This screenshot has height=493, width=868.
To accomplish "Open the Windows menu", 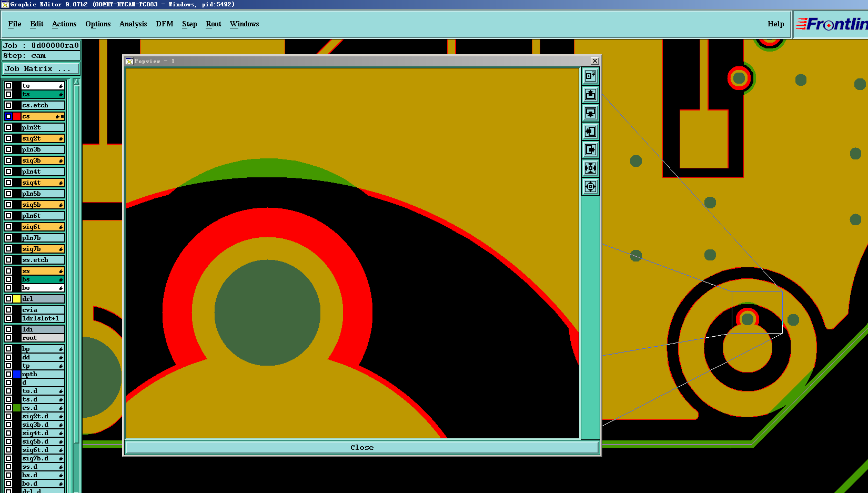I will coord(245,24).
